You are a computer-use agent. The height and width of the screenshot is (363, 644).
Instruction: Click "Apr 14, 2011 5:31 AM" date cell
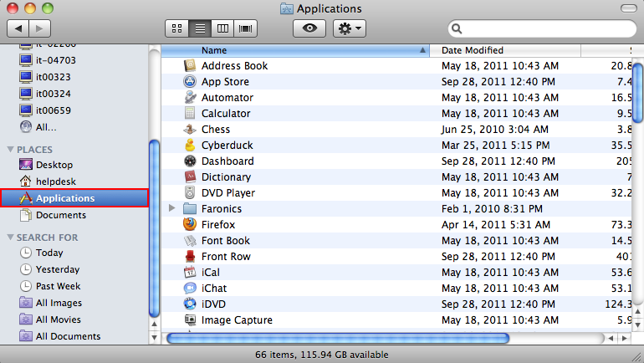pos(496,225)
